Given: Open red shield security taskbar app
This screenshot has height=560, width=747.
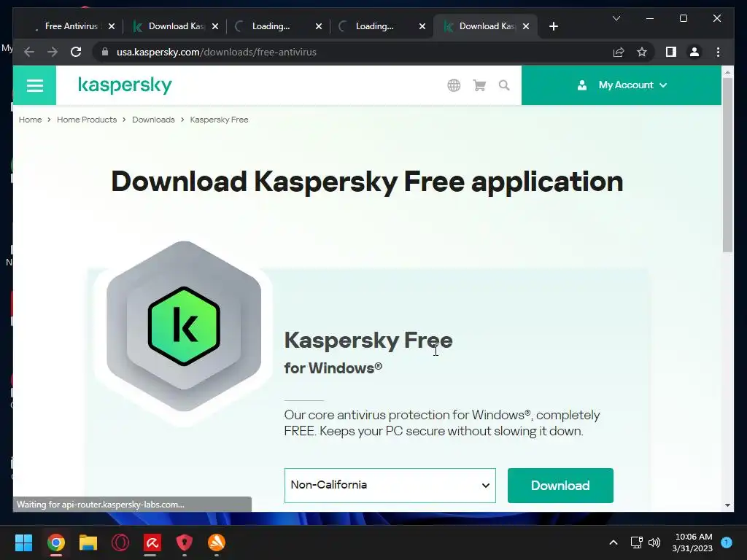Looking at the screenshot, I should pyautogui.click(x=185, y=542).
